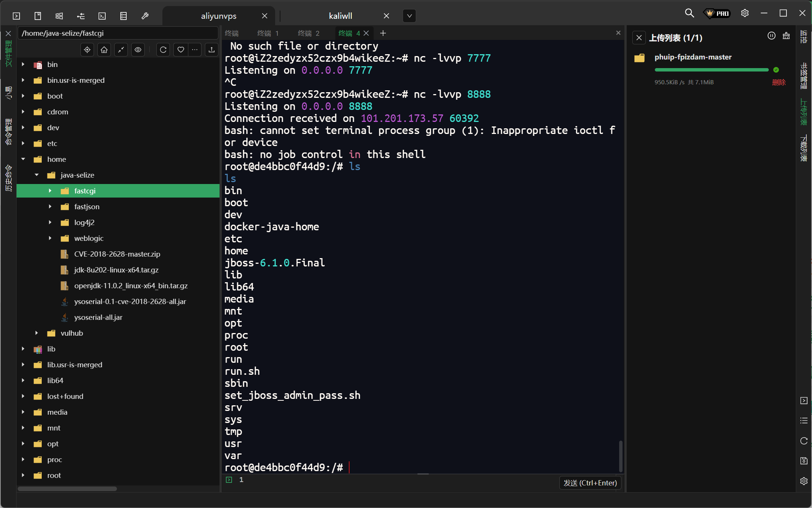
Task: Click the 发送 (Ctrl+Enter) button
Action: click(590, 483)
